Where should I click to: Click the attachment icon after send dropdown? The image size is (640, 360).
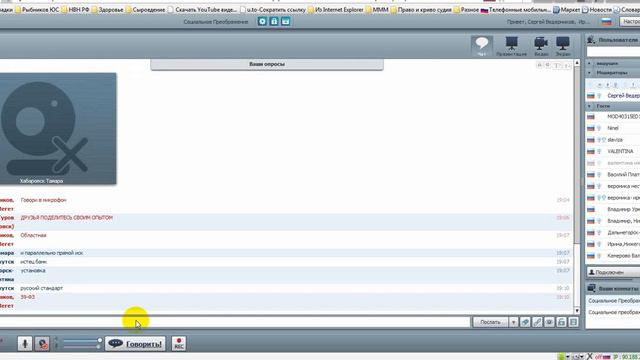(x=525, y=322)
